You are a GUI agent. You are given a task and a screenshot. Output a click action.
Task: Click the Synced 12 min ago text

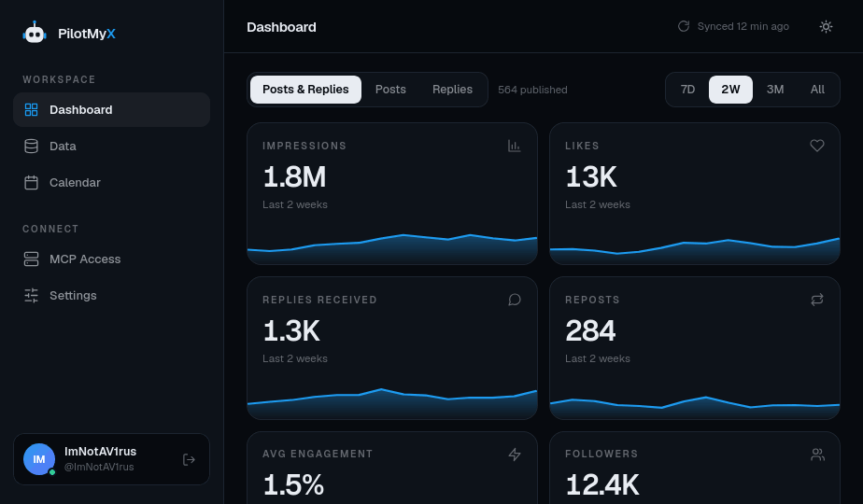pyautogui.click(x=743, y=26)
